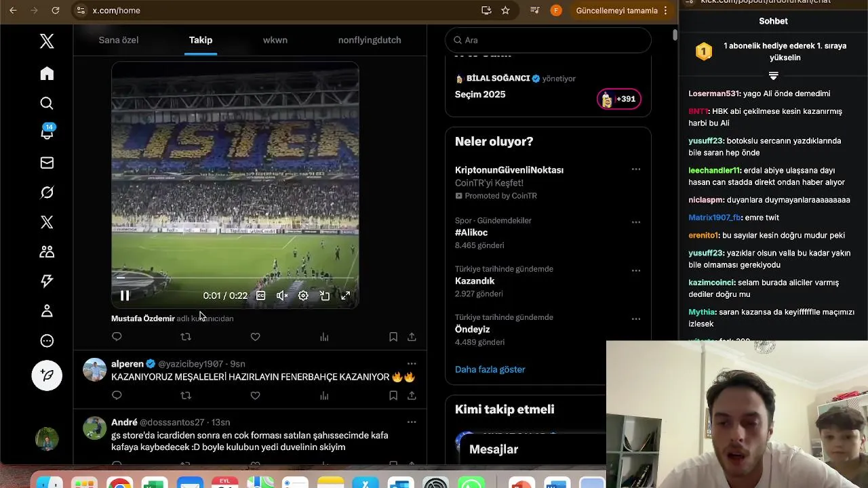This screenshot has width=868, height=488.
Task: Join Seçim 2025 space via +391 badge
Action: click(x=618, y=99)
